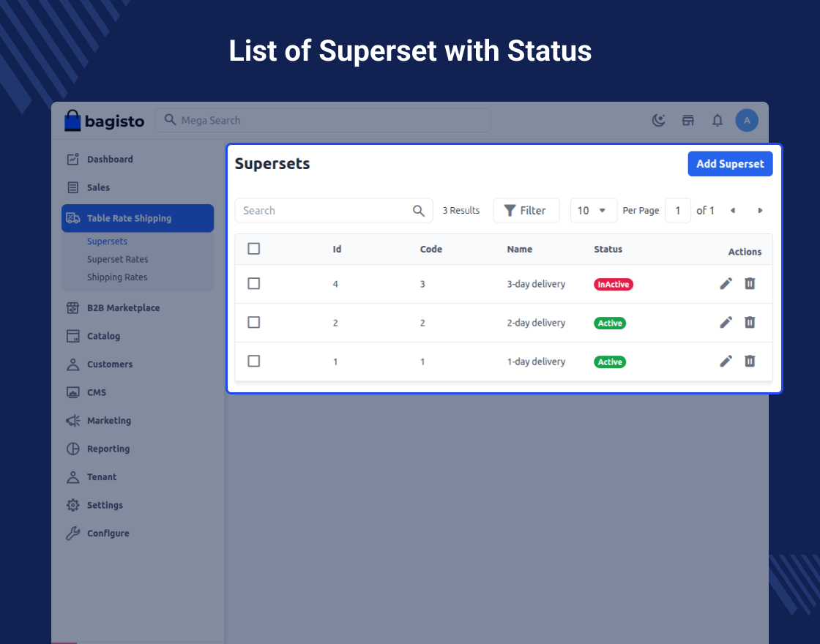Sort by Id column header
Viewport: 820px width, 644px height.
tap(337, 250)
